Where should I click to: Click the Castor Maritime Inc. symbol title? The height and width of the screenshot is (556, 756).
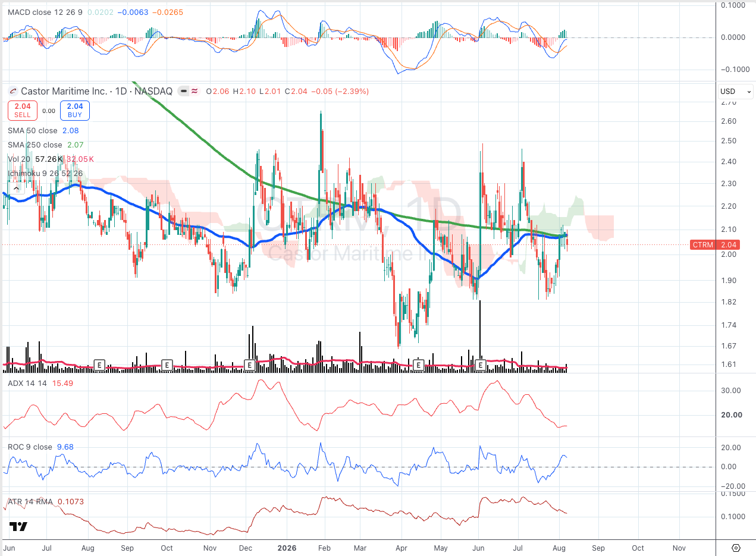click(x=64, y=91)
